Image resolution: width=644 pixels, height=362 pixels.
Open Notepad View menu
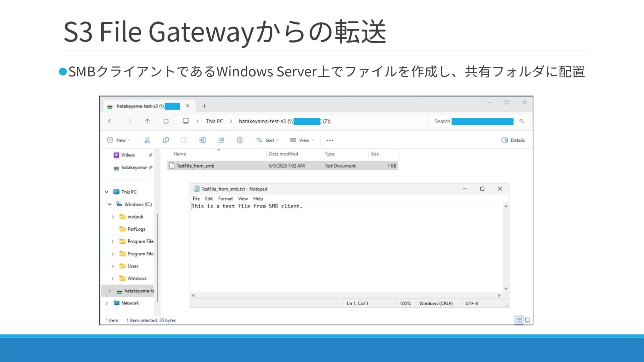click(243, 199)
